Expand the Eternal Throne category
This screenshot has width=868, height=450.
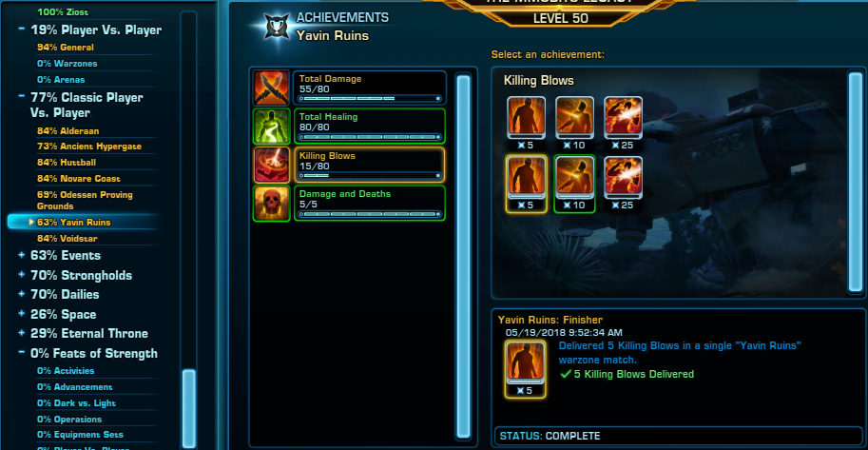[x=21, y=333]
